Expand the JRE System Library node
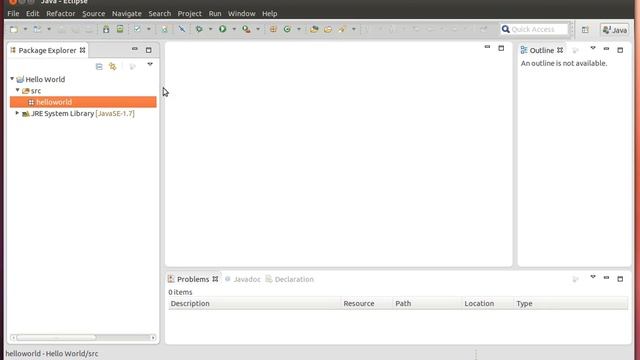Screen dimensions: 640x360 click(x=17, y=113)
